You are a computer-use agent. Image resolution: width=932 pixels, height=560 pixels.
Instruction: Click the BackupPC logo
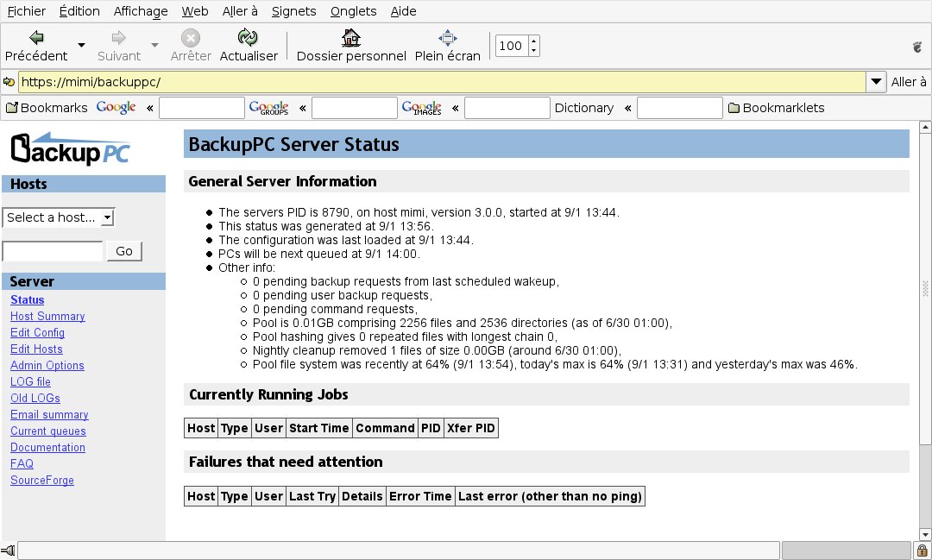click(x=70, y=148)
